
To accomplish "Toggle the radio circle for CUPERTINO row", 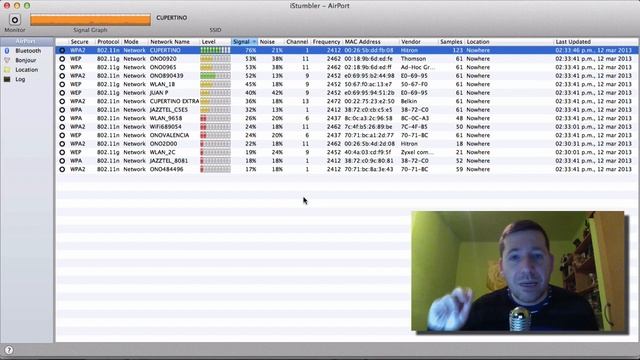I will click(62, 50).
